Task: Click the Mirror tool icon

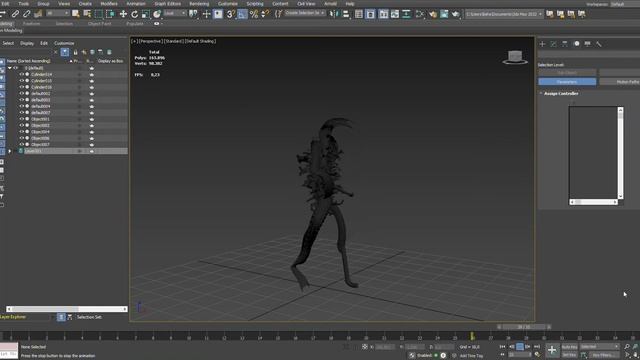Action: (x=334, y=14)
